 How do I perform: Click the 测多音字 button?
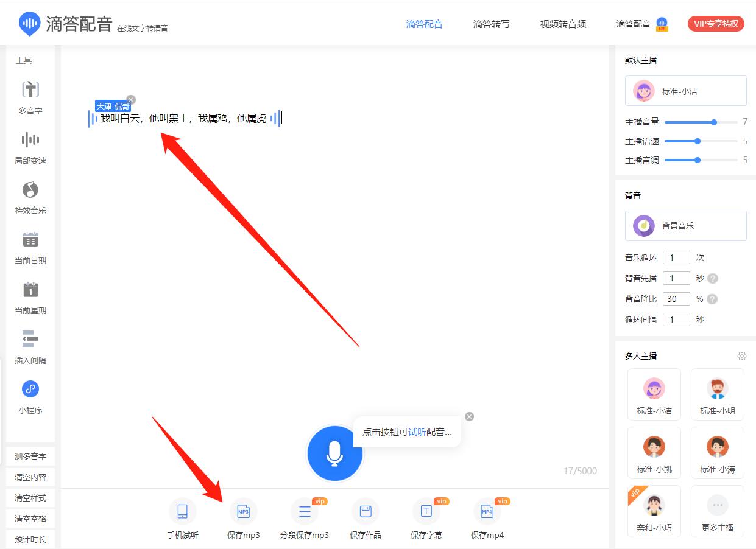click(30, 456)
